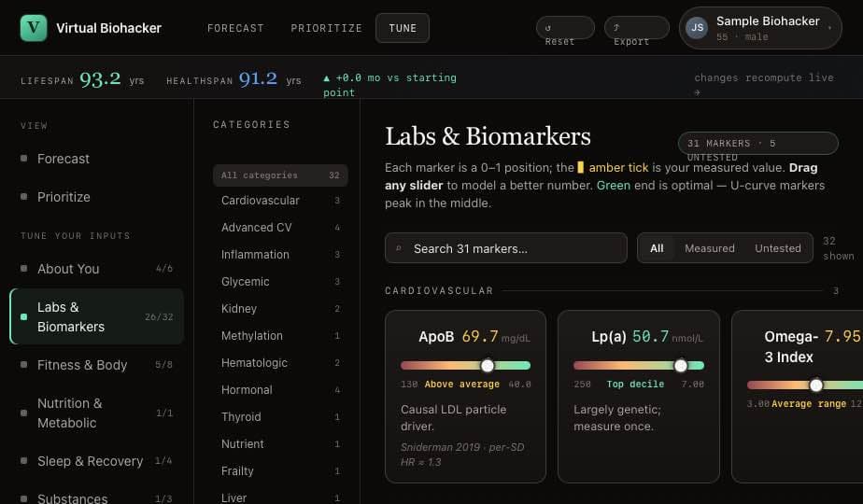Open Nutrition & Metabolic inputs section

click(96, 413)
